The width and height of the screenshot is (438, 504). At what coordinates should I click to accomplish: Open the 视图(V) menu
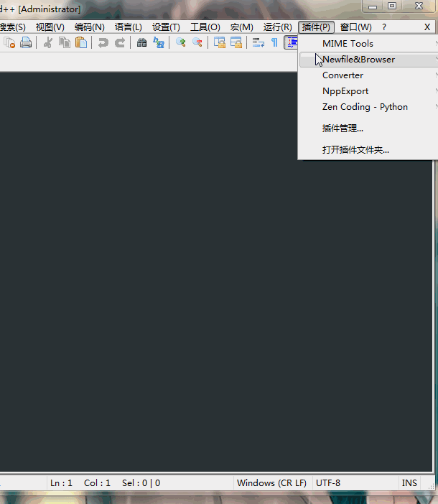(50, 27)
